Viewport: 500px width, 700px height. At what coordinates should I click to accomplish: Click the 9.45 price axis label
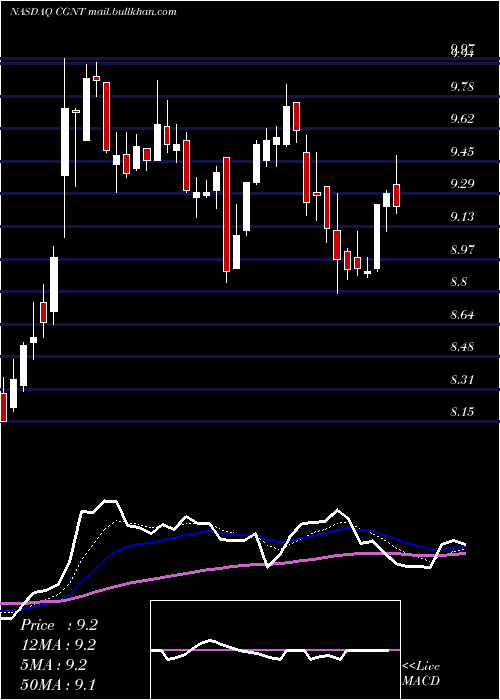[x=462, y=151]
